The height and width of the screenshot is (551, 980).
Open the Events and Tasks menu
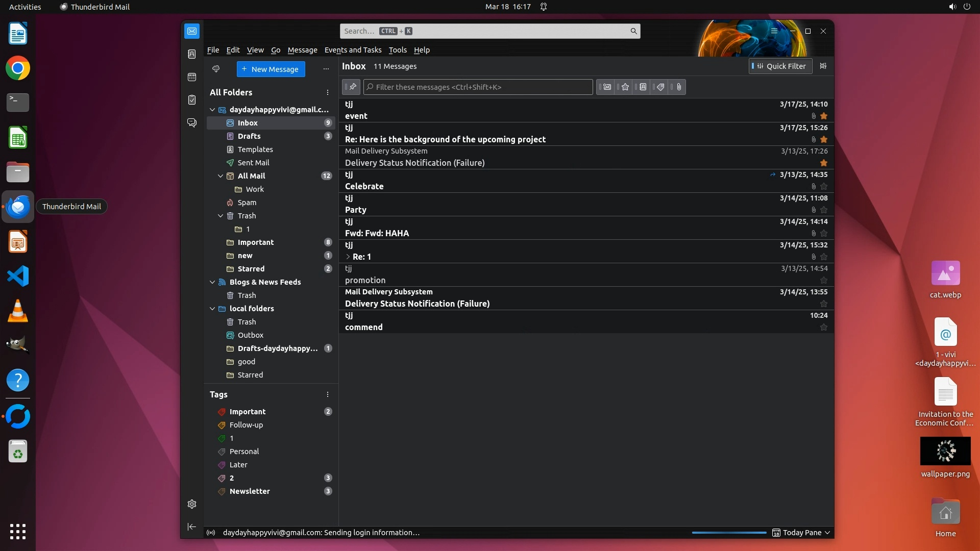point(353,50)
